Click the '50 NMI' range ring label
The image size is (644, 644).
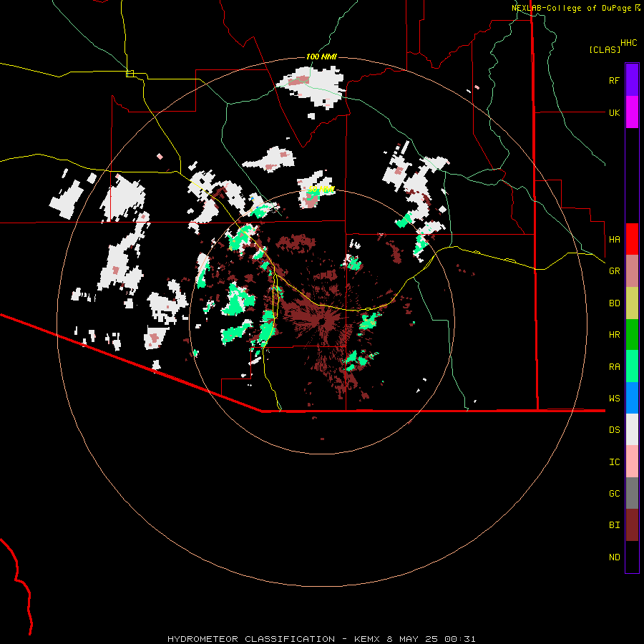(x=321, y=190)
